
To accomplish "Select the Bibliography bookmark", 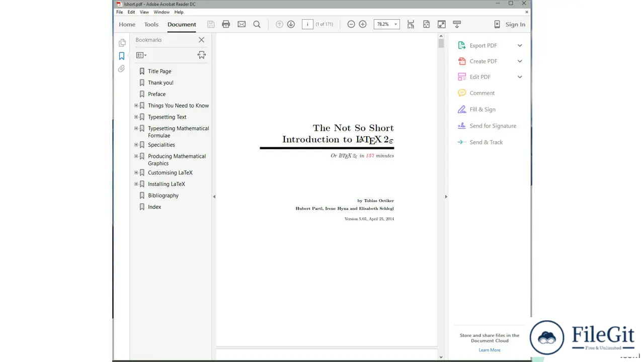I will [163, 196].
